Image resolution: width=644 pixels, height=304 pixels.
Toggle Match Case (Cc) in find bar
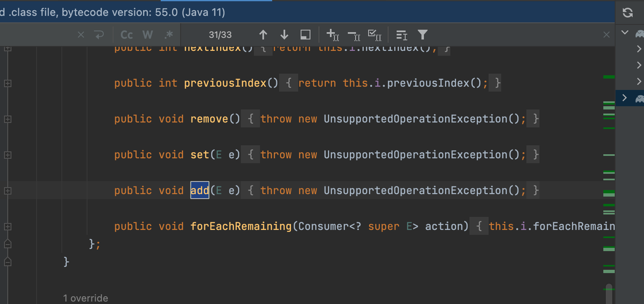coord(127,35)
